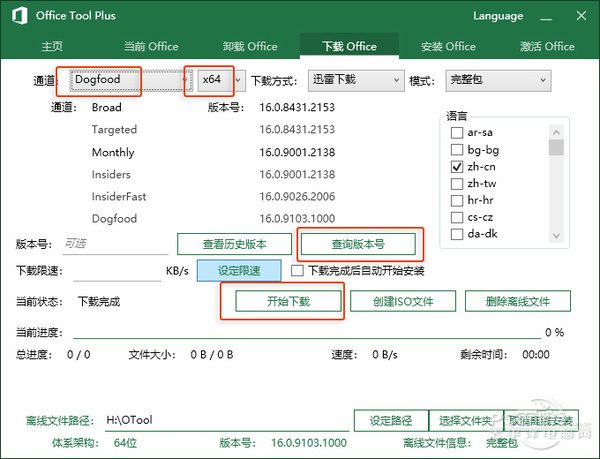Click version 16.0.9103.1000 in channel list
This screenshot has height=459, width=600.
(x=297, y=219)
